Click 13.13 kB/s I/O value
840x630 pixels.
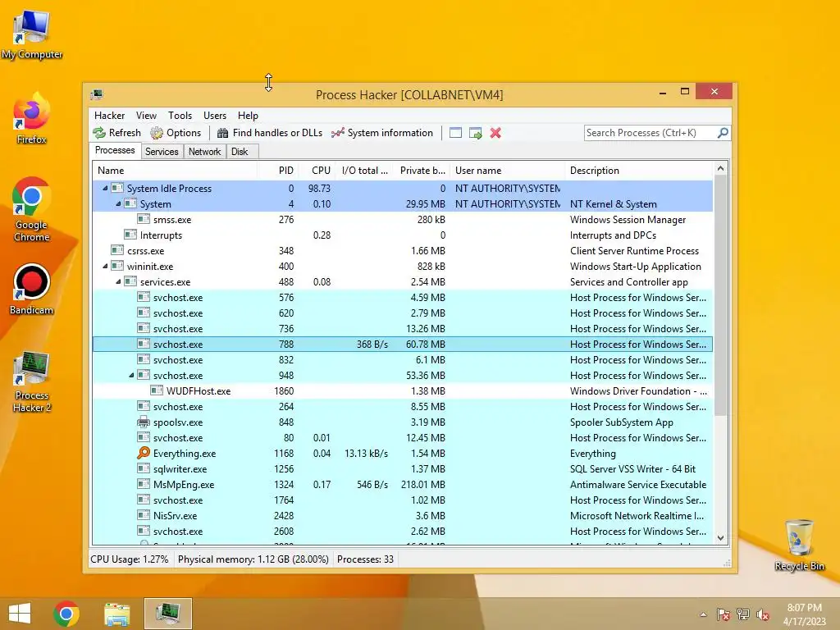(367, 453)
